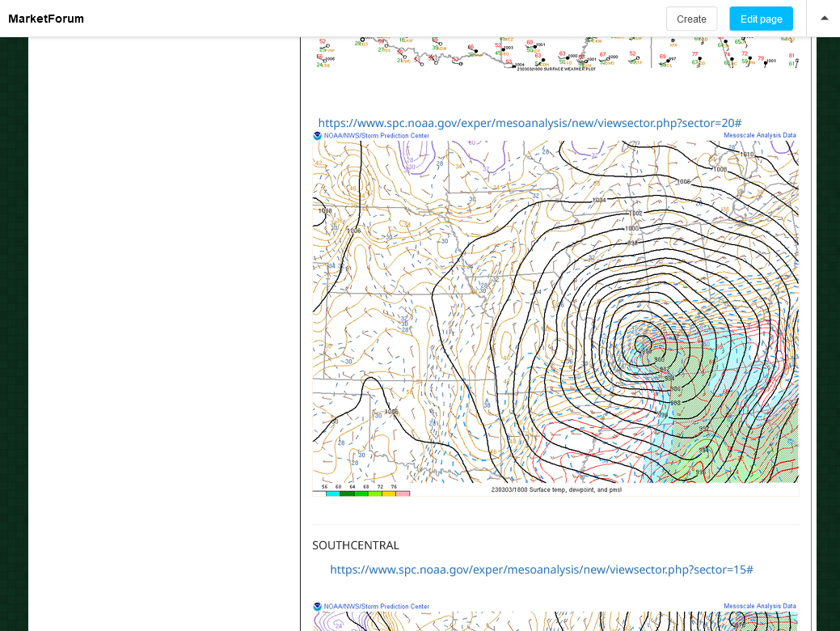This screenshot has width=840, height=631.
Task: Open the SPC mesoanalysis sector=15 link
Action: point(542,570)
